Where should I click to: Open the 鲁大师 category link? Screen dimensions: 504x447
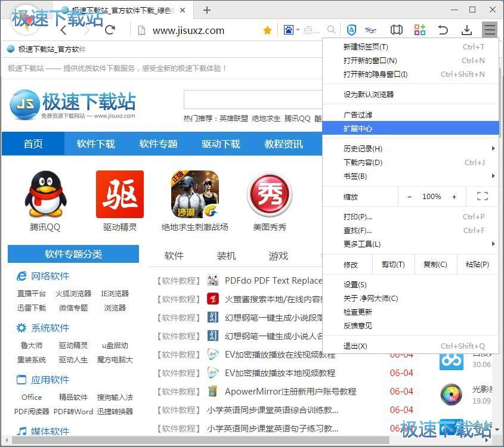pos(32,346)
